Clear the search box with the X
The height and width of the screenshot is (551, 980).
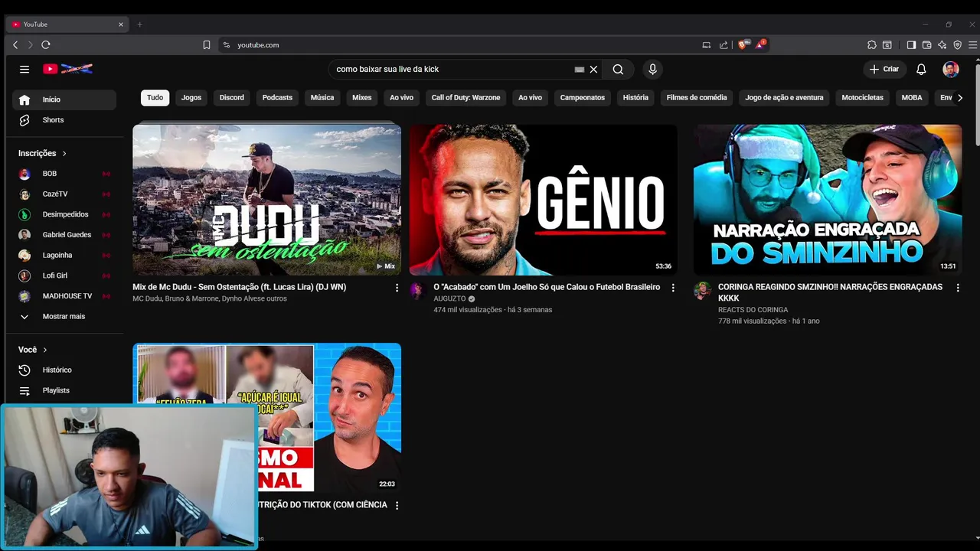click(x=593, y=69)
